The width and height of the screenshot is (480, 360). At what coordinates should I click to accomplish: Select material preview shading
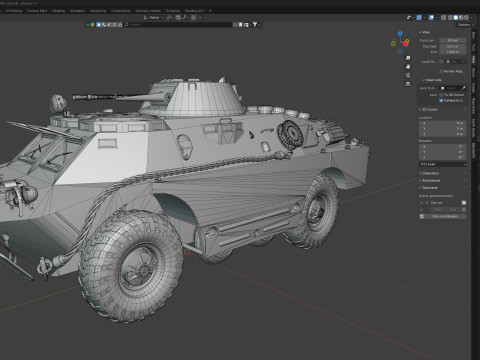pos(461,17)
